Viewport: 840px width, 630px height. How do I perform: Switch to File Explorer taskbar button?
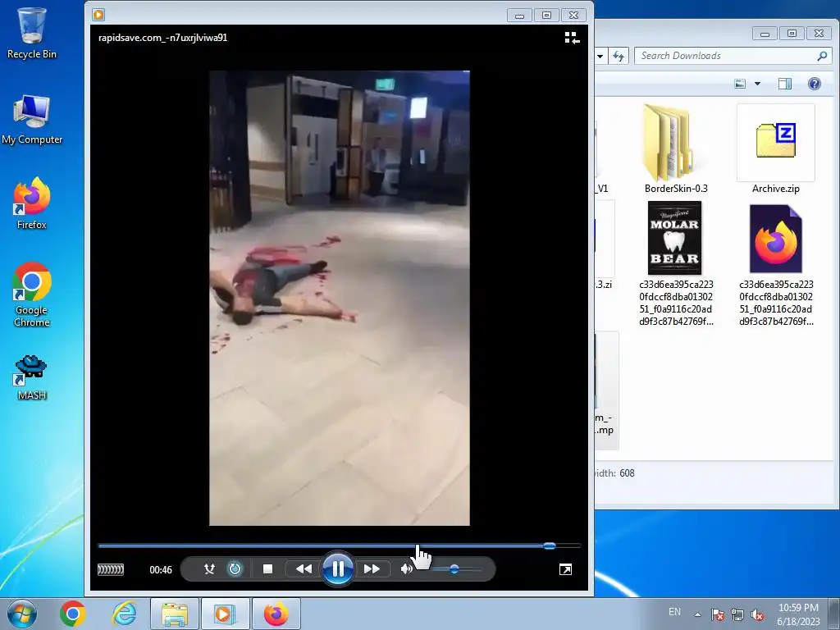(x=175, y=614)
